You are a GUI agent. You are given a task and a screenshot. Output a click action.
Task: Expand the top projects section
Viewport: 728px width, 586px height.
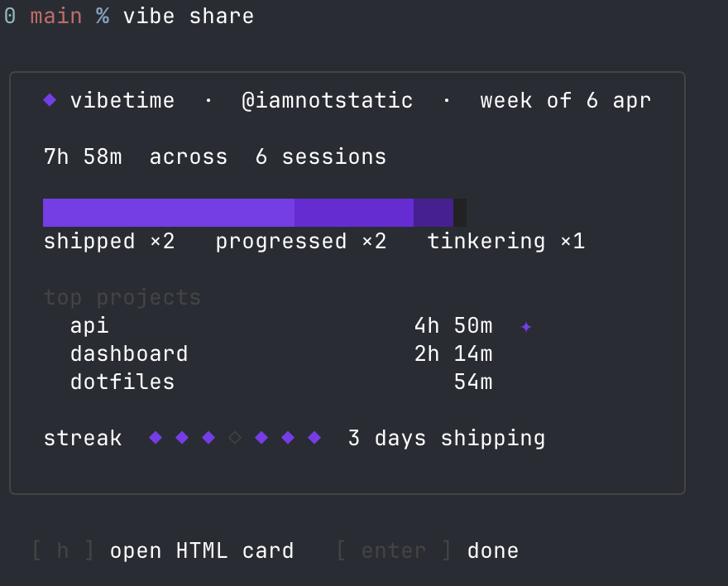coord(122,296)
